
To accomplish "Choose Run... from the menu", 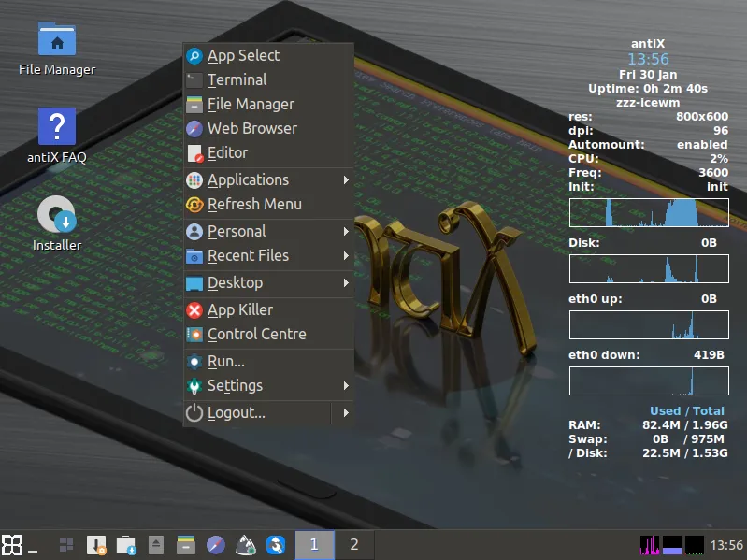I will point(268,362).
